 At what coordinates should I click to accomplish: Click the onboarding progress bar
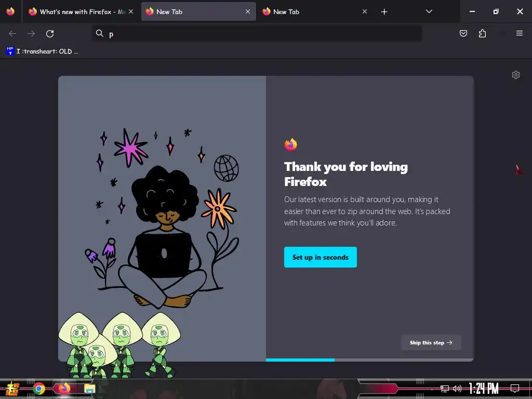[x=369, y=360]
